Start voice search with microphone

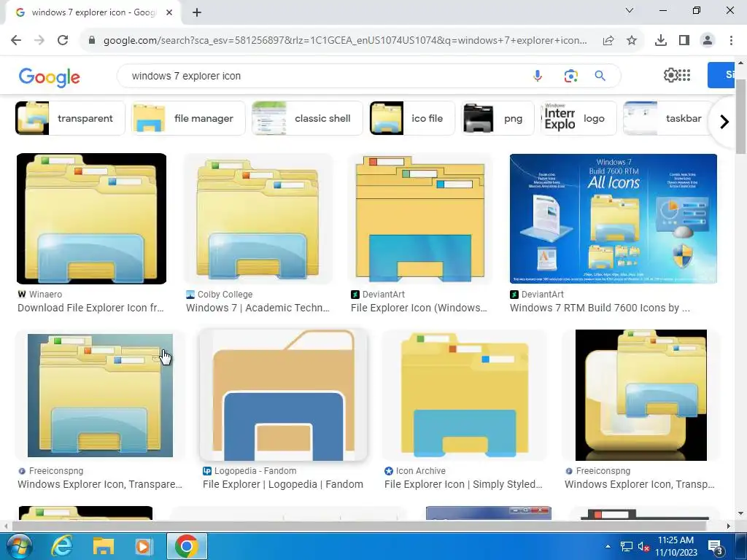click(538, 76)
